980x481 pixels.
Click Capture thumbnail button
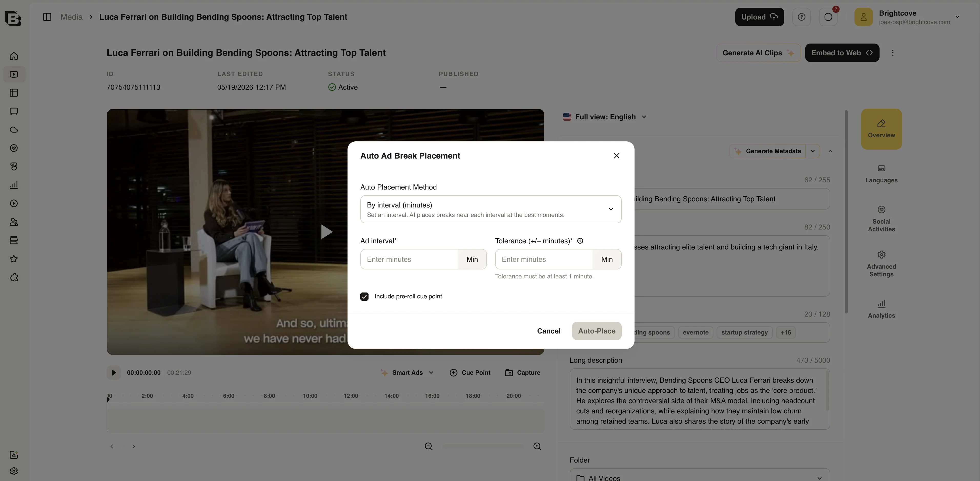(x=522, y=373)
